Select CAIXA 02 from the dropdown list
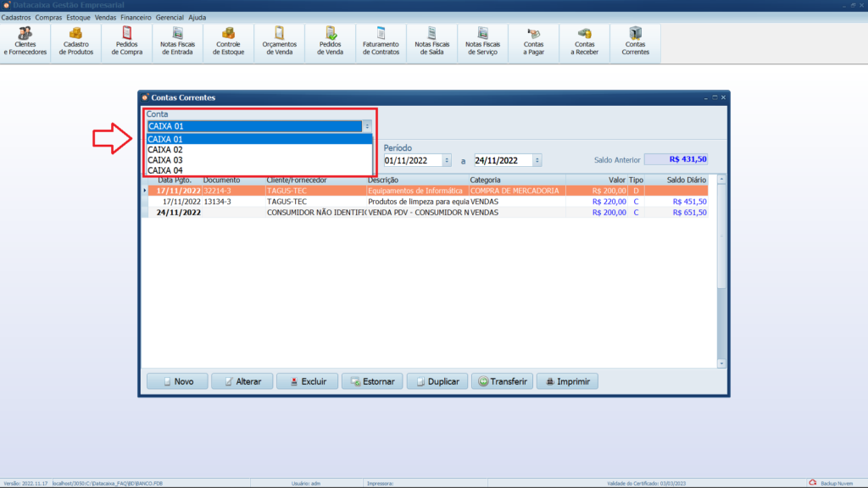This screenshot has height=488, width=868. [x=166, y=150]
